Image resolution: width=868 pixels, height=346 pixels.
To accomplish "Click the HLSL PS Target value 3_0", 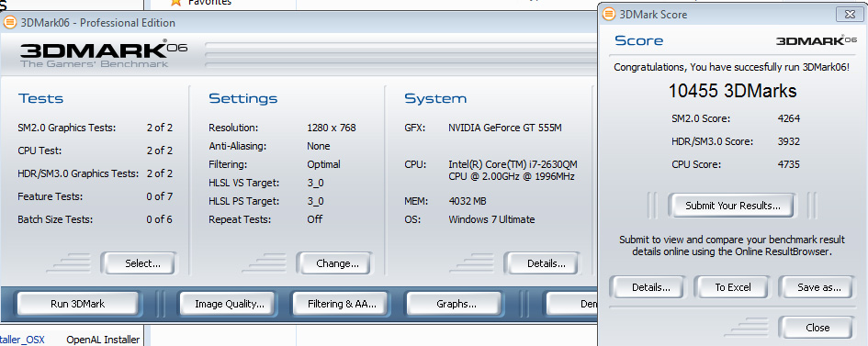I will (x=315, y=201).
